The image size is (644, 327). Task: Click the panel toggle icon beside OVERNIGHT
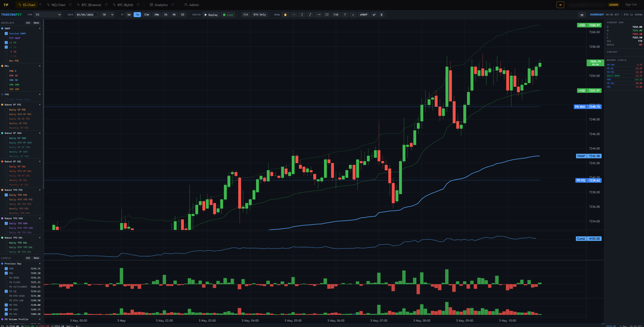pyautogui.click(x=582, y=15)
